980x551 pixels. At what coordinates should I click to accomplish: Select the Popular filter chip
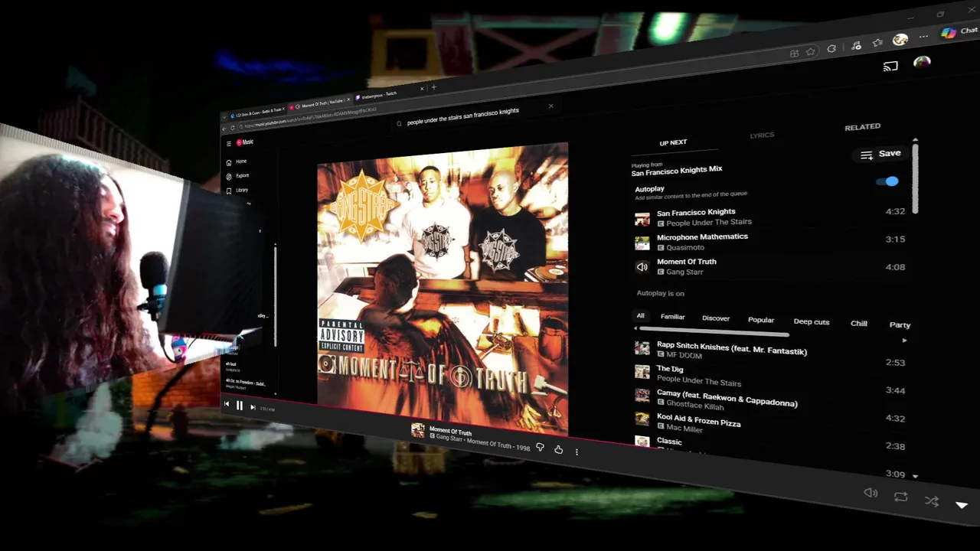pyautogui.click(x=761, y=320)
